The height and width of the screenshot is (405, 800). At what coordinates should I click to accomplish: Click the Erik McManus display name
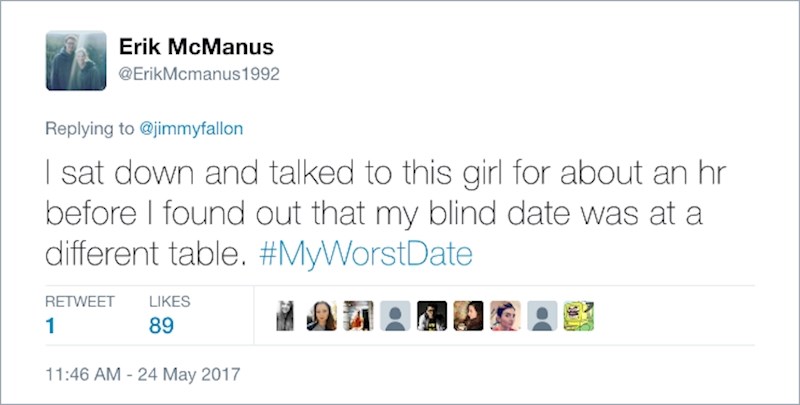coord(196,47)
